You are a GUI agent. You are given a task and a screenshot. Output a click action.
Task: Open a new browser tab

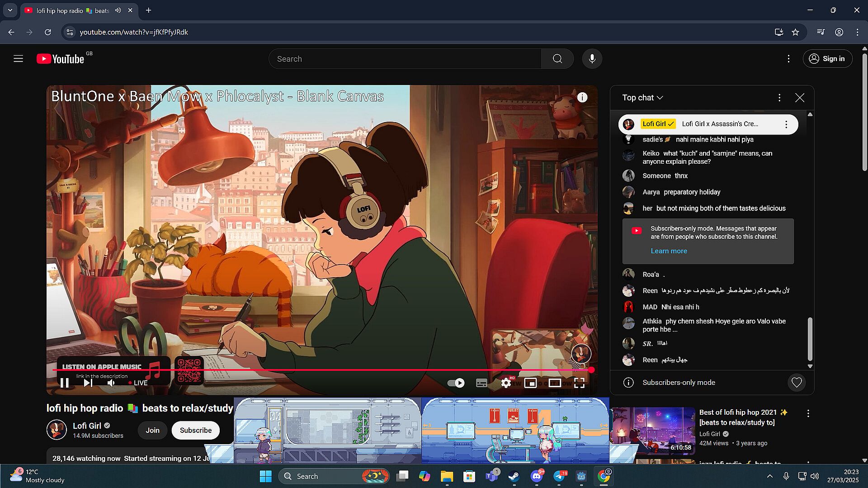148,10
